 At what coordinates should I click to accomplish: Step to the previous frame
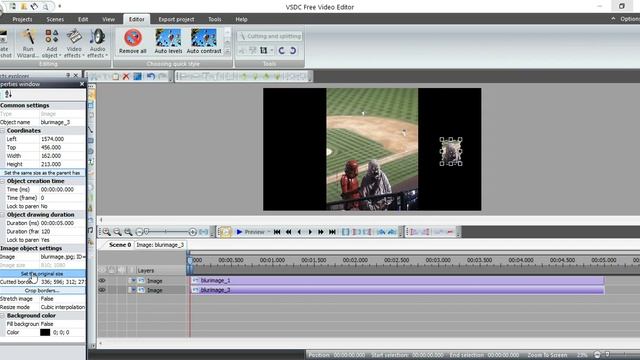pos(299,232)
